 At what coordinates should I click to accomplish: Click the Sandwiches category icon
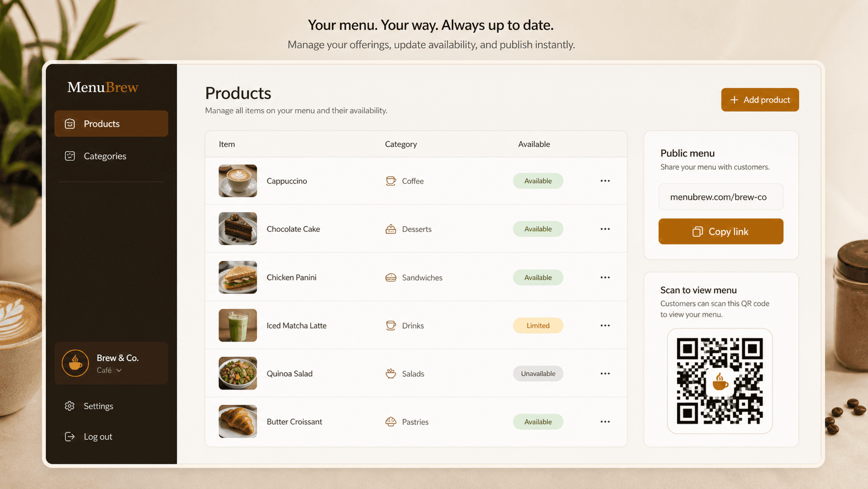[x=391, y=277]
